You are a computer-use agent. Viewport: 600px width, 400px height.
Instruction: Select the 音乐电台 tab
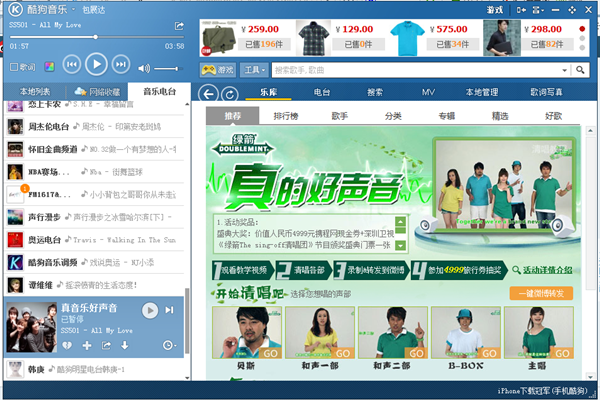pyautogui.click(x=159, y=91)
